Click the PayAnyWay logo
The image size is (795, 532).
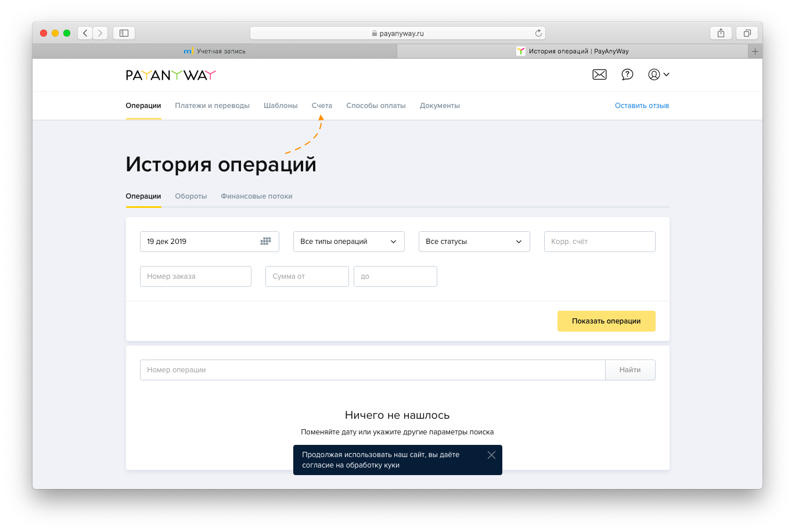171,75
